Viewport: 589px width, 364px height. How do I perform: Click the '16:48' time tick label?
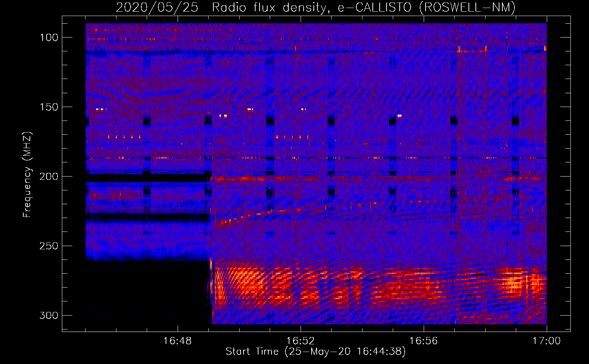click(177, 341)
